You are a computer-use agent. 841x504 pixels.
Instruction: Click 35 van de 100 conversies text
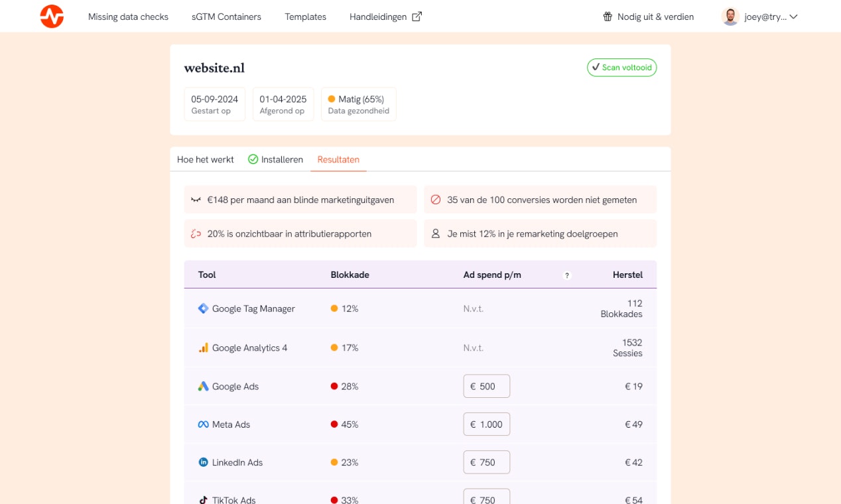tap(542, 200)
